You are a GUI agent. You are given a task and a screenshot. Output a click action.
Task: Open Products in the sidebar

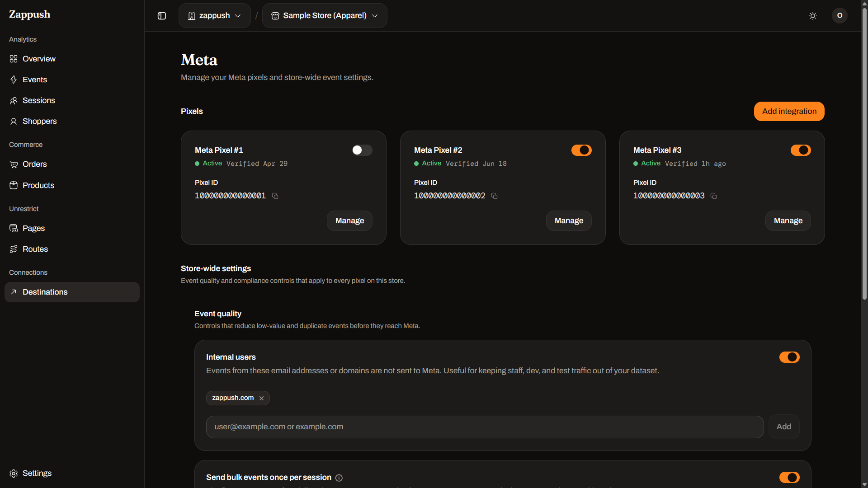click(72, 186)
